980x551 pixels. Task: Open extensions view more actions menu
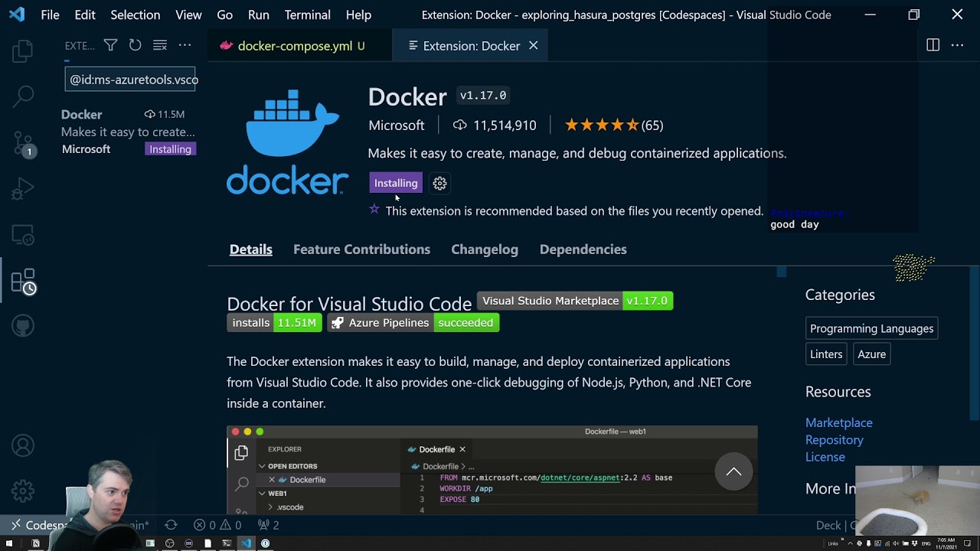[185, 46]
